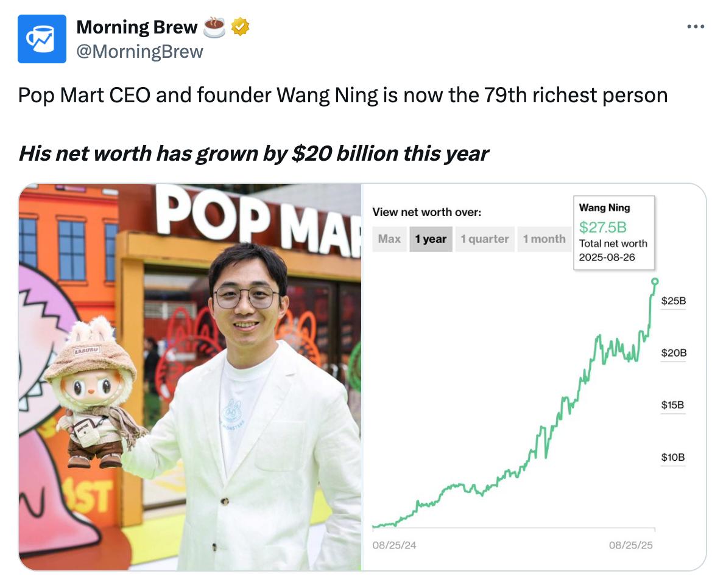
Task: Switch to the 1 quarter range
Action: [x=485, y=239]
